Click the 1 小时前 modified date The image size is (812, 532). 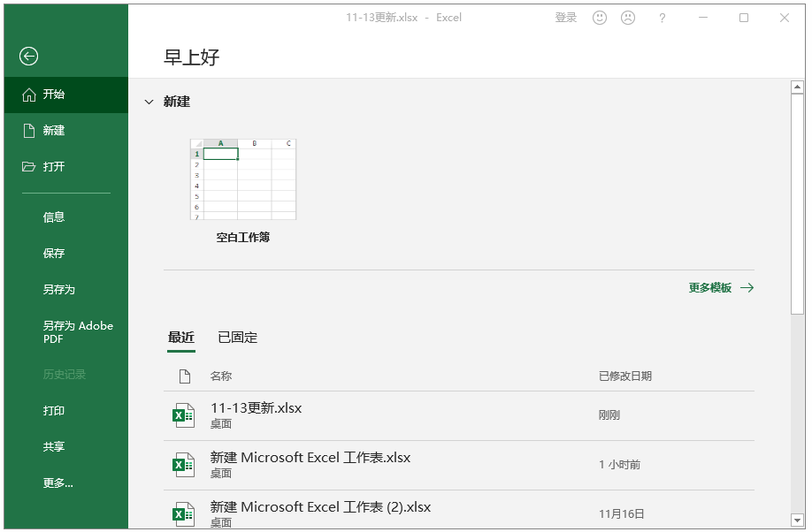click(x=619, y=465)
